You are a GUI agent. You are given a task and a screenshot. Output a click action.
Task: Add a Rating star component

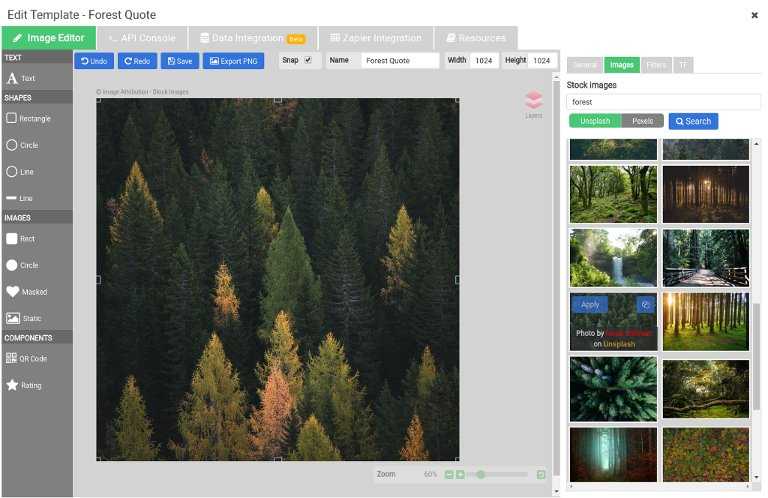tap(25, 385)
